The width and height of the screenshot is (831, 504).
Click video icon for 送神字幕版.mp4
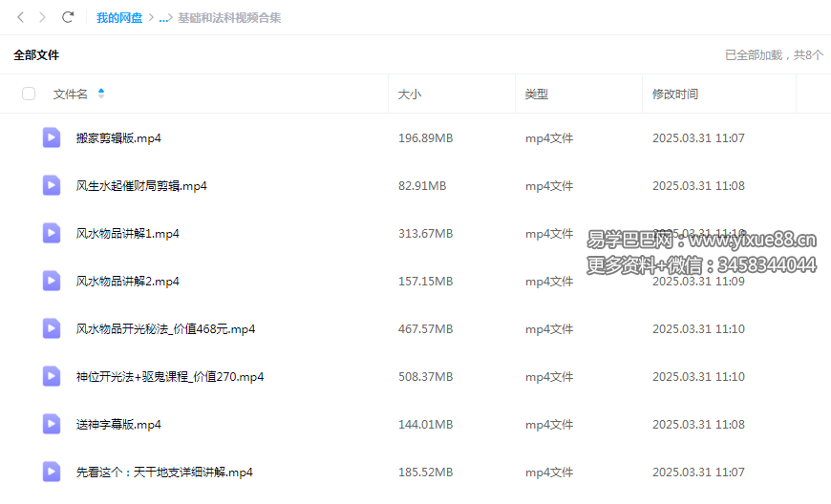pos(52,424)
